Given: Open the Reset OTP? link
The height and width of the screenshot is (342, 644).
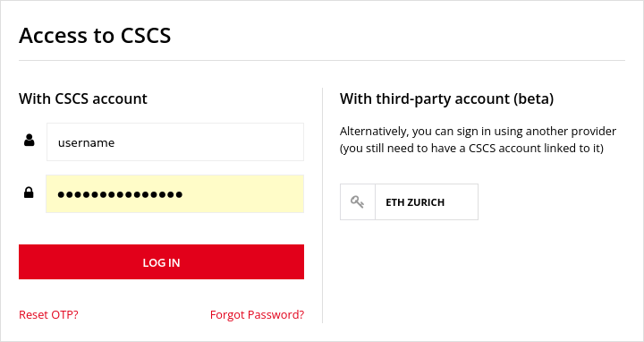Looking at the screenshot, I should [x=48, y=315].
